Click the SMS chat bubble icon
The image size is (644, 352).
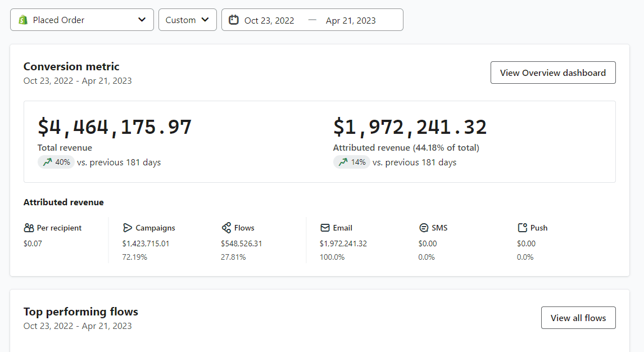click(x=424, y=228)
